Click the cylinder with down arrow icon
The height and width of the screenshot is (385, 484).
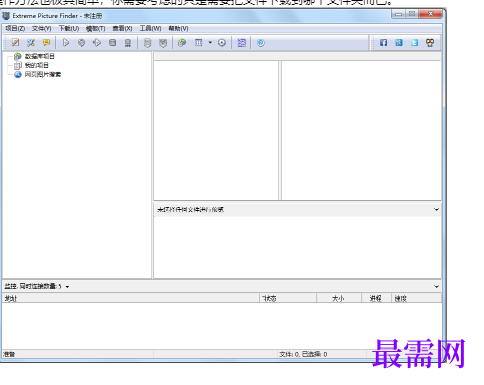coord(147,43)
